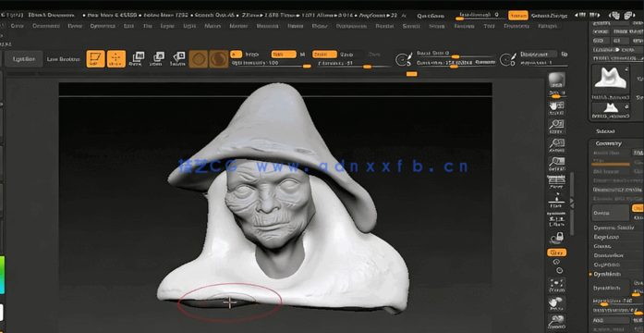Click the DynaMesh button under DynaMesh section
The image size is (644, 333).
point(611,289)
